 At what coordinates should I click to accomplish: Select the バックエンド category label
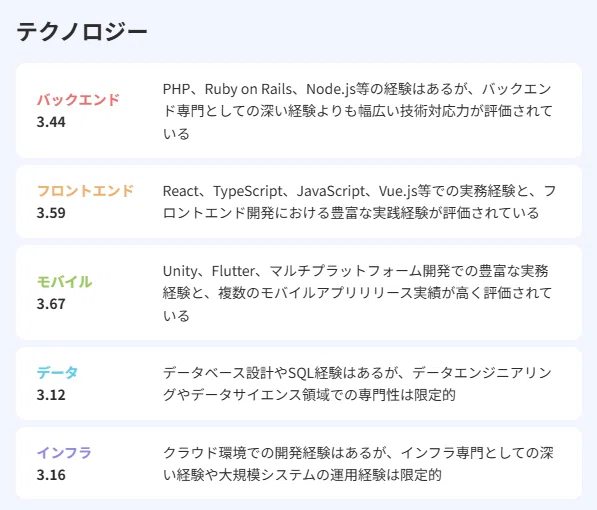[x=78, y=100]
